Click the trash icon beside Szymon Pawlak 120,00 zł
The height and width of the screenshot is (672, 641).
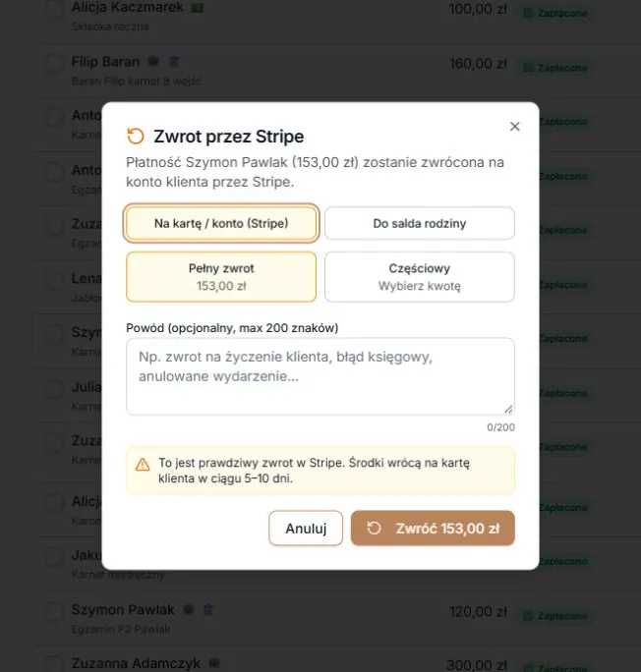point(208,609)
